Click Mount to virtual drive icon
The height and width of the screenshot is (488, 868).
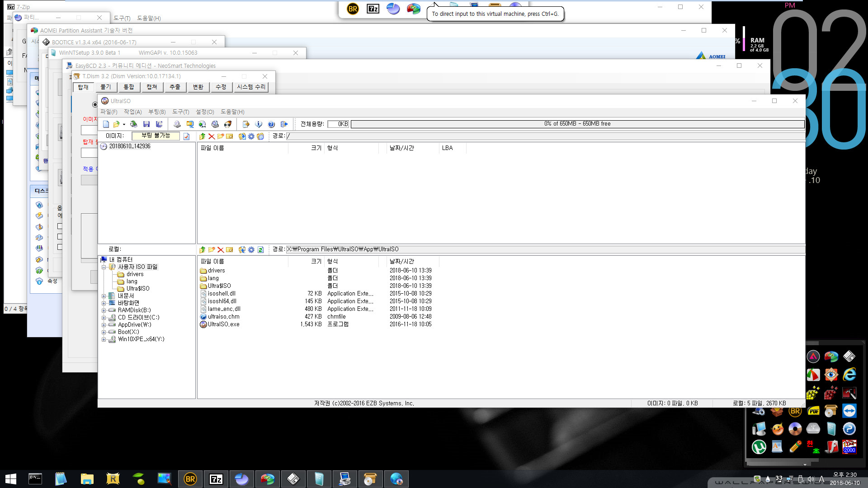[215, 124]
